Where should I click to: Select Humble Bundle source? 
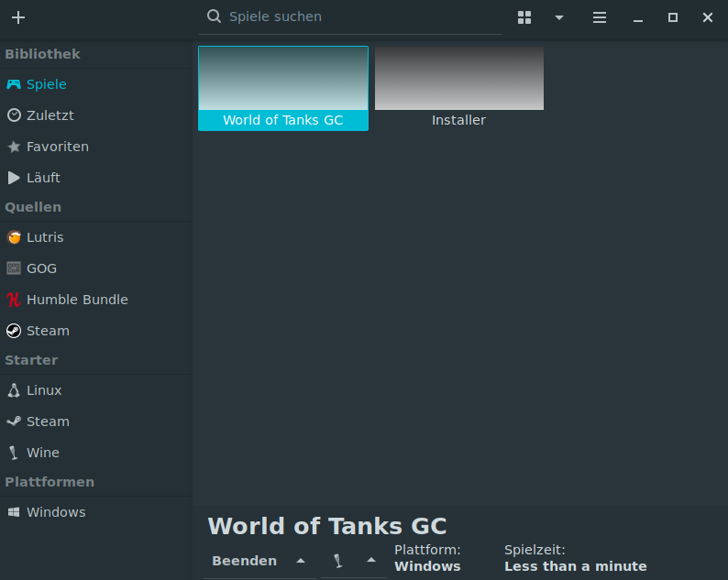pyautogui.click(x=96, y=300)
